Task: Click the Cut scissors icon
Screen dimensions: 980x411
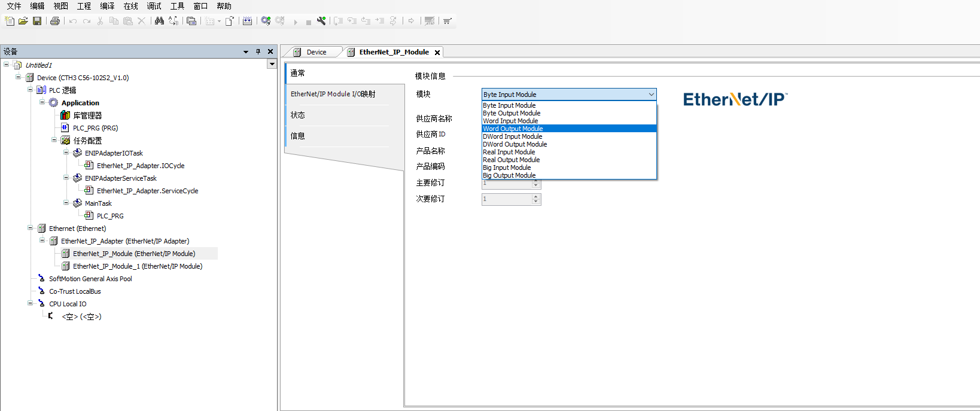Action: pos(100,21)
